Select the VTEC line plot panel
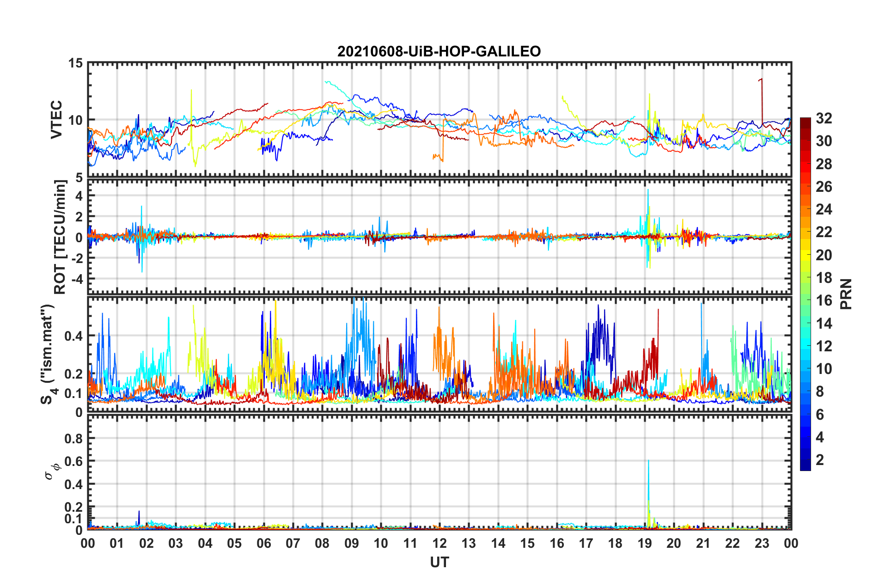Screen dimensions: 879x588 439,120
